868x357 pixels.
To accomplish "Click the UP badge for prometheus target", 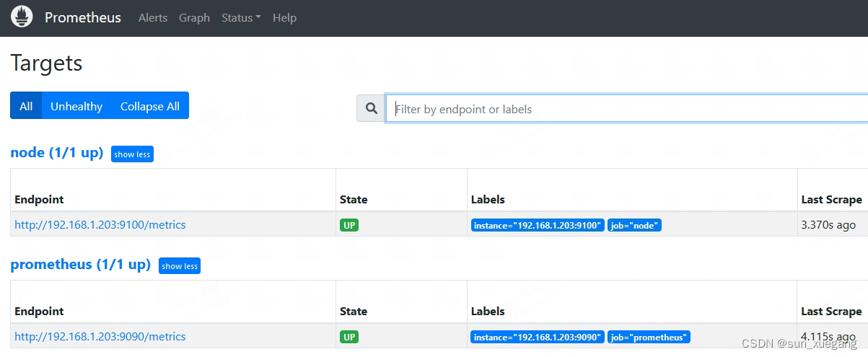I will click(349, 337).
